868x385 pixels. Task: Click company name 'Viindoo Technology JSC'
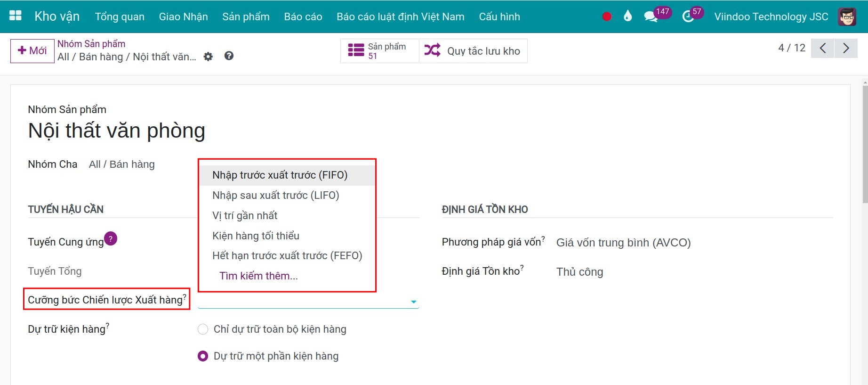click(771, 16)
